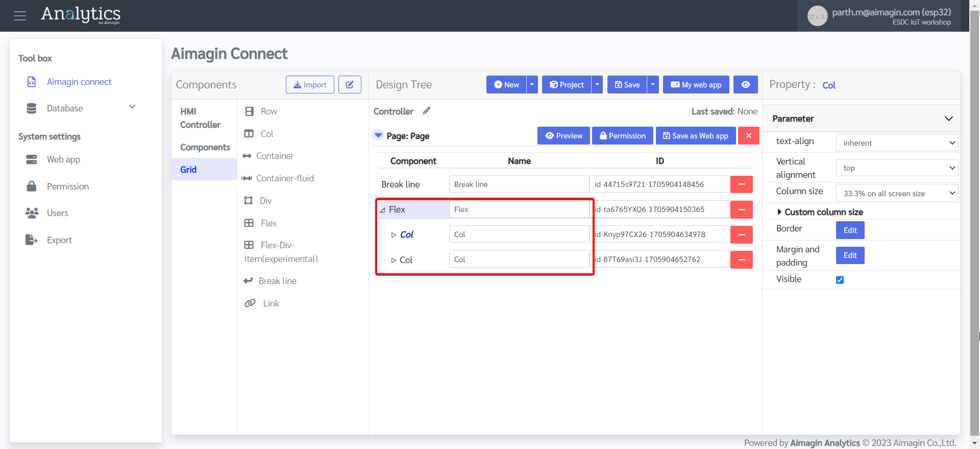The width and height of the screenshot is (980, 449).
Task: Open Users settings
Action: 57,213
